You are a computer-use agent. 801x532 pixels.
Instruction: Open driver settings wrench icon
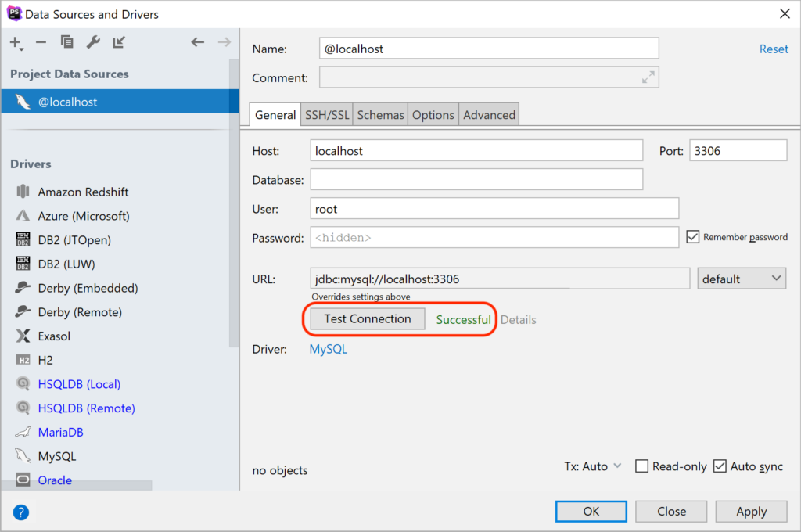click(93, 42)
